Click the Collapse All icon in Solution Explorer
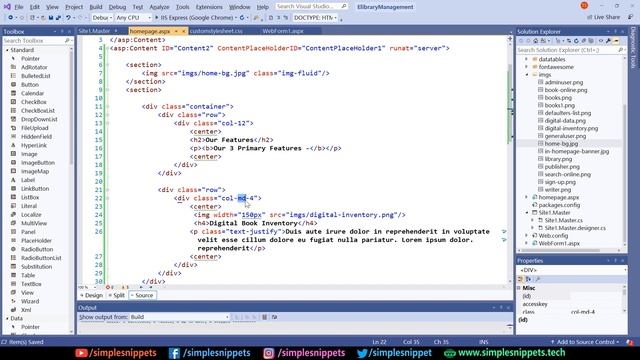The height and width of the screenshot is (360, 640). (584, 41)
